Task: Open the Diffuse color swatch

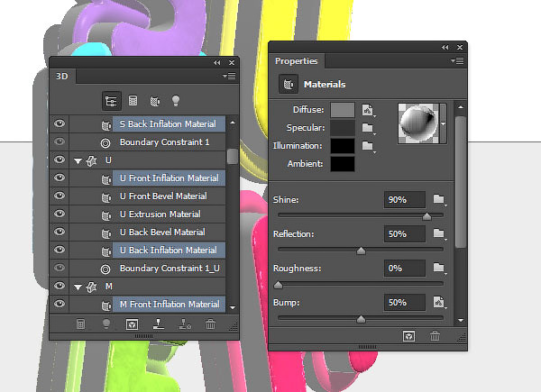Action: click(x=343, y=110)
